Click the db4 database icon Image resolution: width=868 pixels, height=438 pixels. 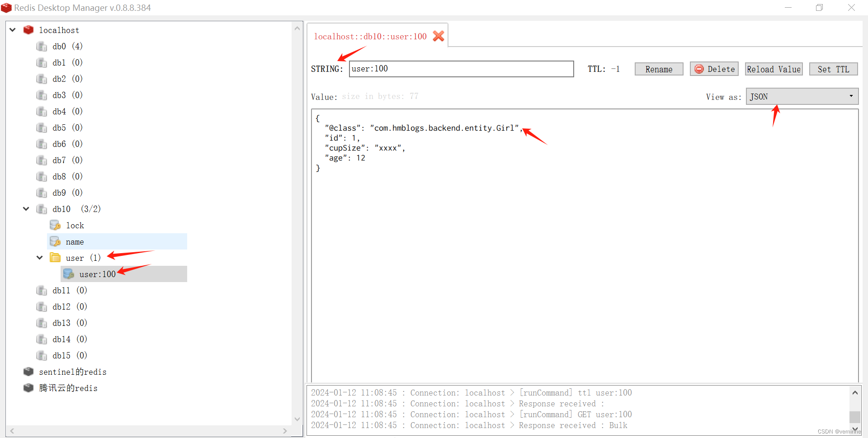pos(42,111)
